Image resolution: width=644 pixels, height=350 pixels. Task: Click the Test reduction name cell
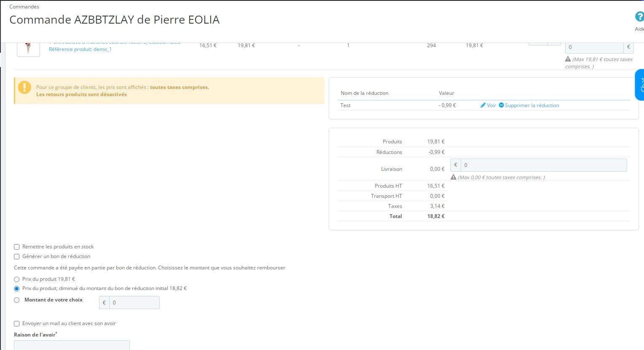346,105
